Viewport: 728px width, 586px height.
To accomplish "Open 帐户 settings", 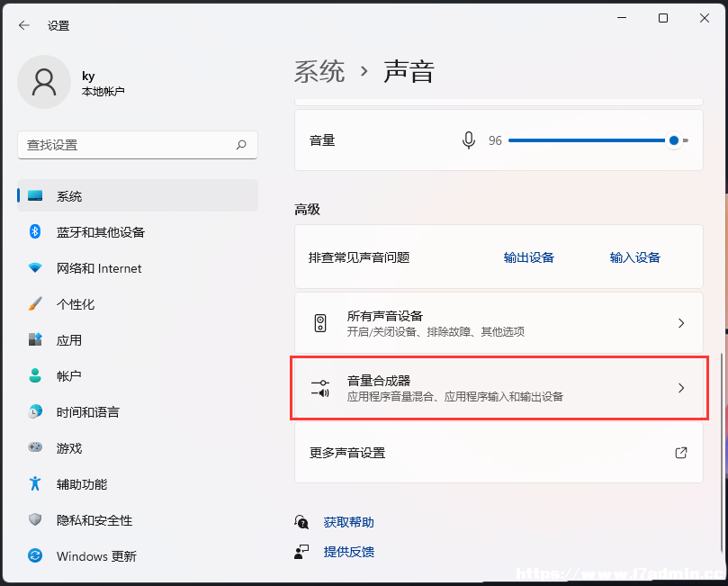I will coord(138,375).
